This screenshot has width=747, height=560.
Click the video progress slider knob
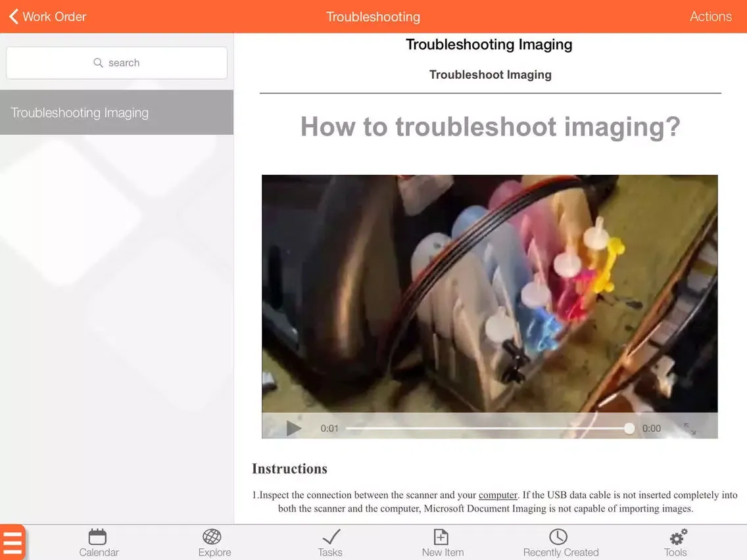(629, 428)
